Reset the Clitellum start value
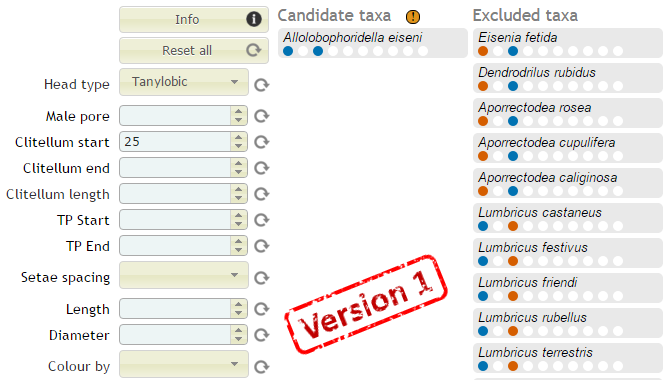This screenshot has height=380, width=669. click(262, 142)
